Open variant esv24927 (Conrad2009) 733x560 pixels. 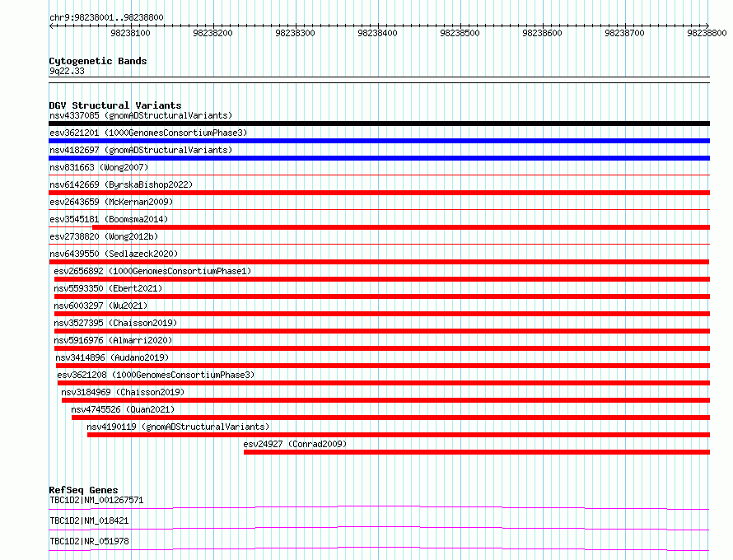pyautogui.click(x=295, y=444)
